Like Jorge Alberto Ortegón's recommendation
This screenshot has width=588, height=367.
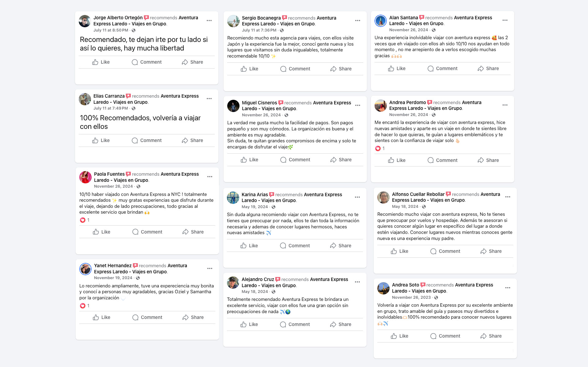[101, 62]
